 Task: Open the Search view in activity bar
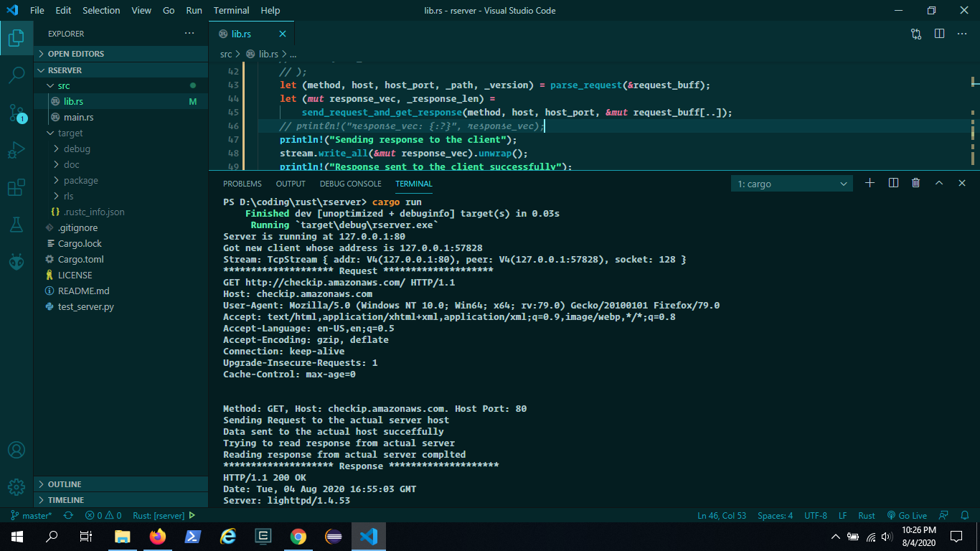point(17,75)
